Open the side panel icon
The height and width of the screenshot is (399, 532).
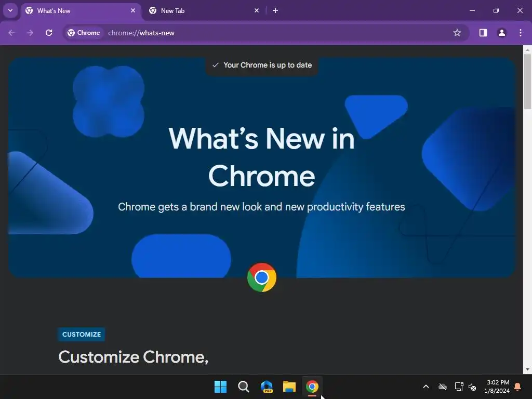pyautogui.click(x=483, y=33)
